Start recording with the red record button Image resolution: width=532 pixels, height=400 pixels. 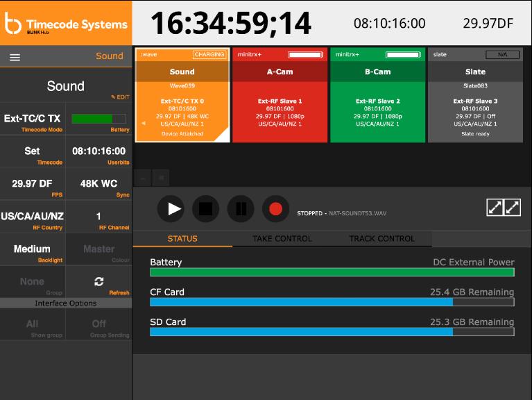(x=275, y=209)
